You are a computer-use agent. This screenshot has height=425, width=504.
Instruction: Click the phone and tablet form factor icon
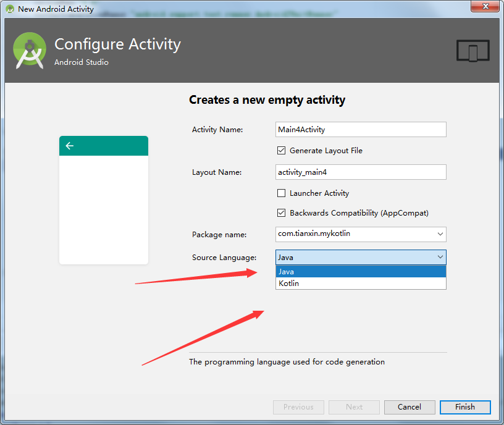(x=473, y=51)
